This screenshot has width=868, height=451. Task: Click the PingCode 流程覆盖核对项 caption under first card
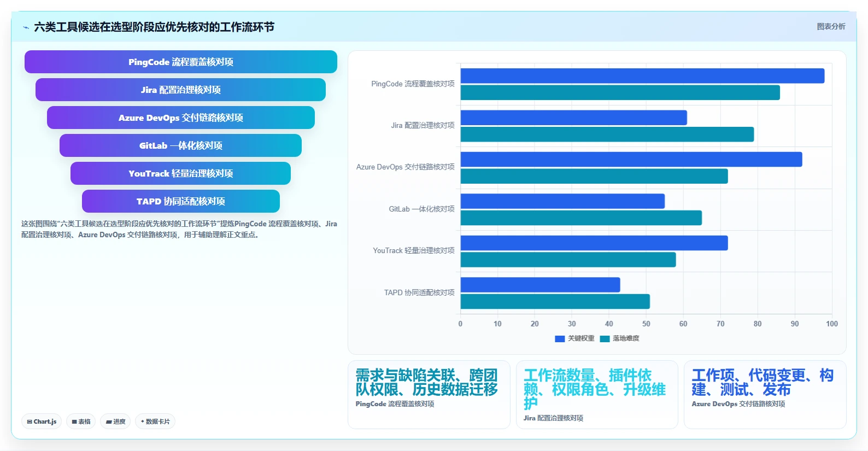(x=395, y=404)
